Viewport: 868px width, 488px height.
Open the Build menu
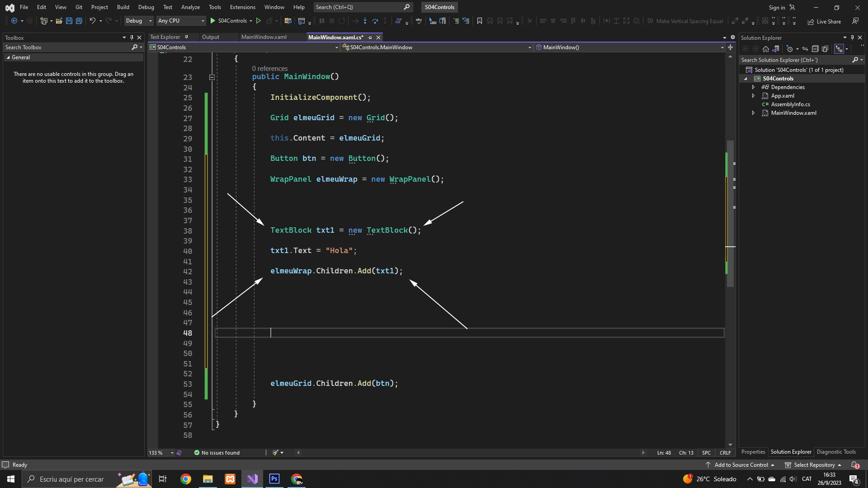click(x=123, y=7)
